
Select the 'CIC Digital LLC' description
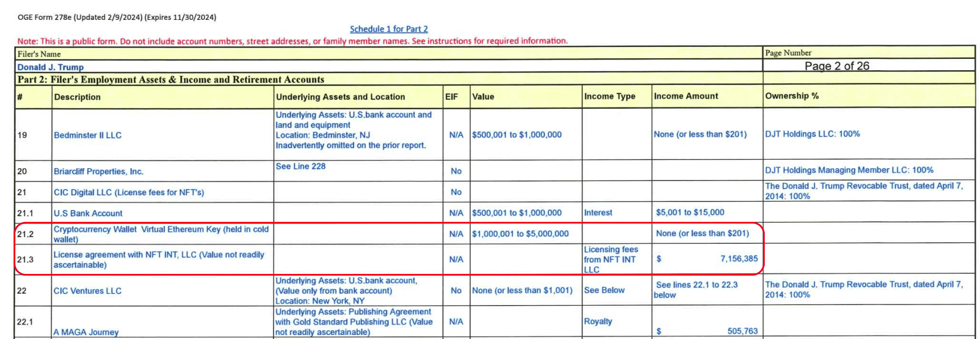pos(129,192)
